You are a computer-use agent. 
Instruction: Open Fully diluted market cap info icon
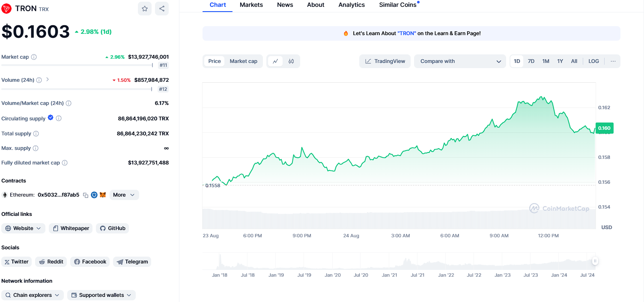pos(65,163)
